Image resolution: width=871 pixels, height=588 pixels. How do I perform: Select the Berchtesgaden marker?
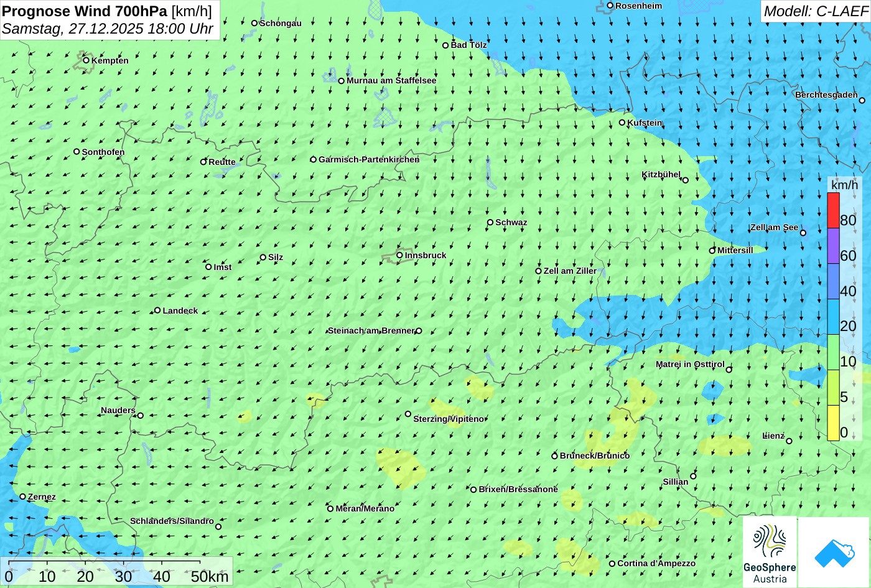[x=862, y=100]
